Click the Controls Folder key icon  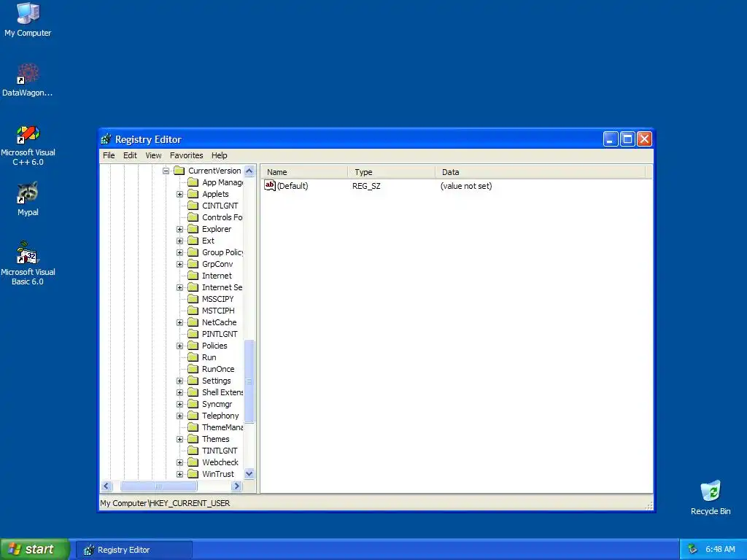click(x=193, y=217)
